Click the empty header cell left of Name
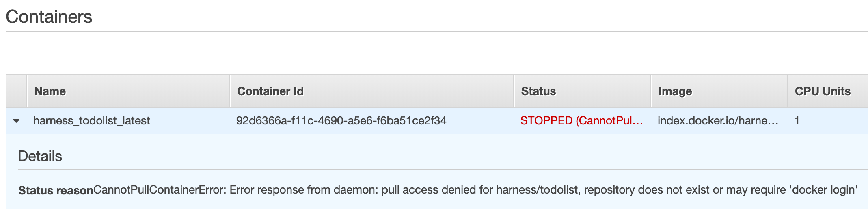 pyautogui.click(x=16, y=91)
